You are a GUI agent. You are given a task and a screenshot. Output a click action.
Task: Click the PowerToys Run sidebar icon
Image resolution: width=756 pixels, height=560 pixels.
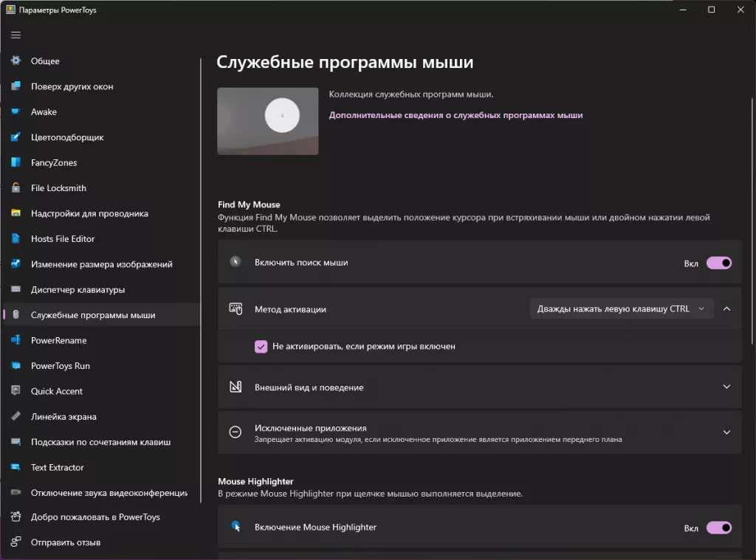(16, 366)
